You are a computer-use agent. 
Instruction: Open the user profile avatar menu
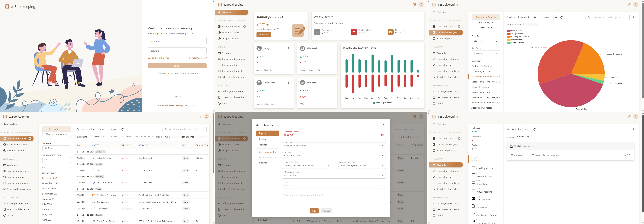coord(421,5)
